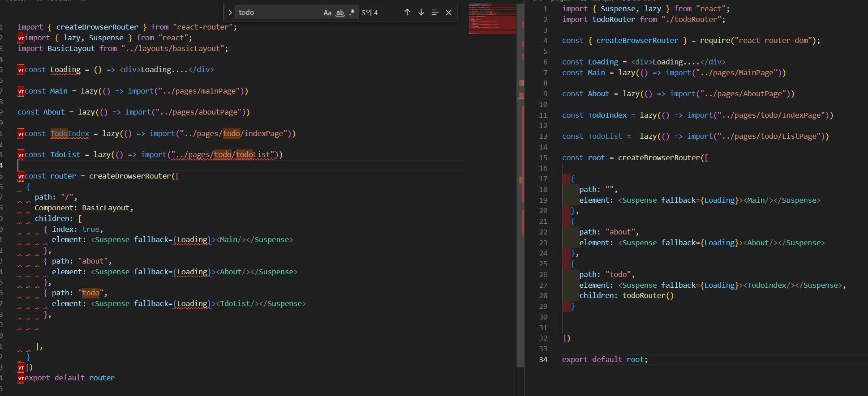868x396 pixels.
Task: Click the VT marker beside const router
Action: coord(21,177)
